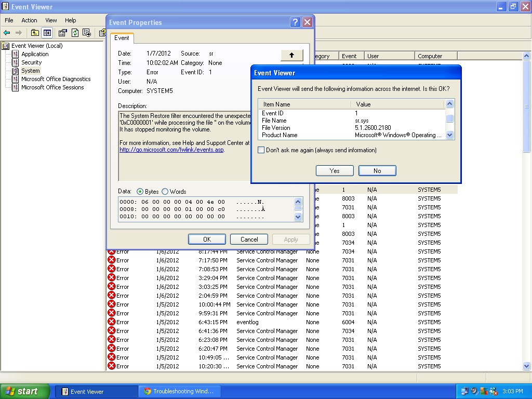Click the "10:20:30" event row

[x=282, y=366]
